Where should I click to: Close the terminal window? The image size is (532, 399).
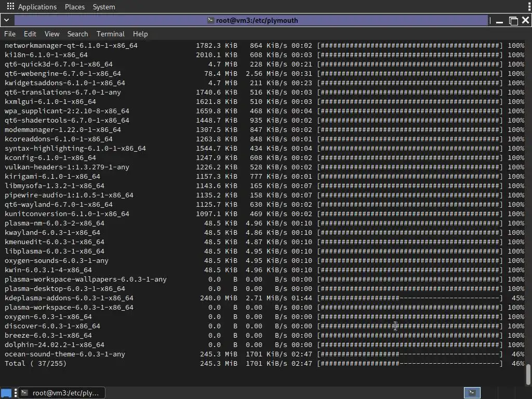[526, 20]
